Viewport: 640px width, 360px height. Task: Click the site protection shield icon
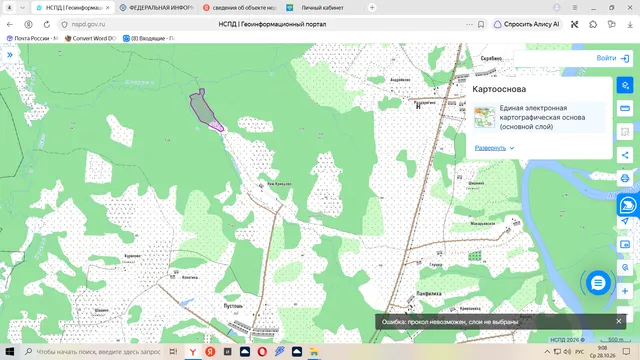(x=64, y=24)
